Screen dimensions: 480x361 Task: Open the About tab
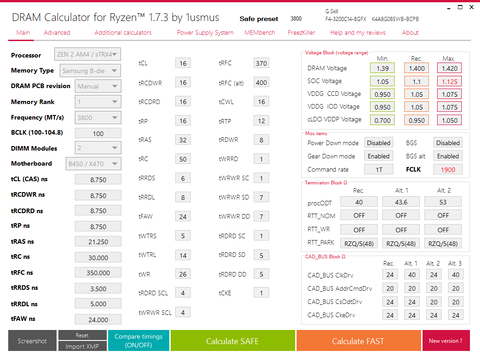410,33
